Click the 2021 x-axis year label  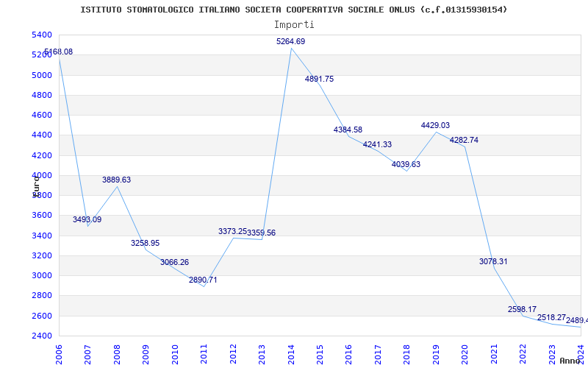494,355
